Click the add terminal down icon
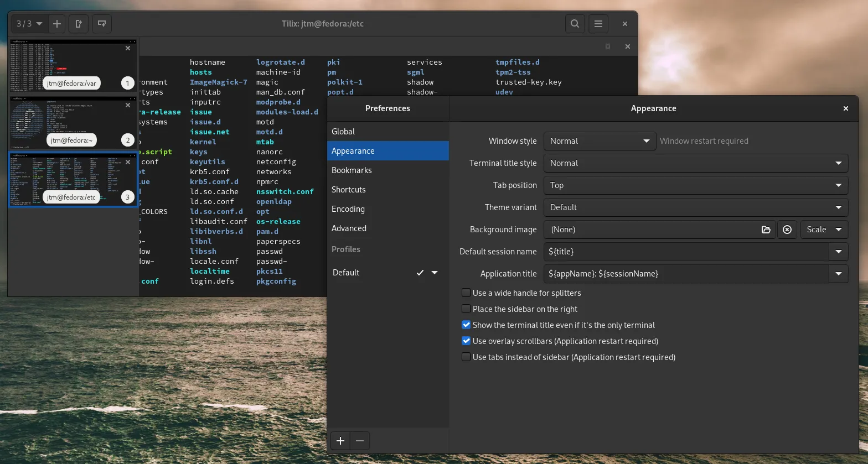 pos(101,24)
